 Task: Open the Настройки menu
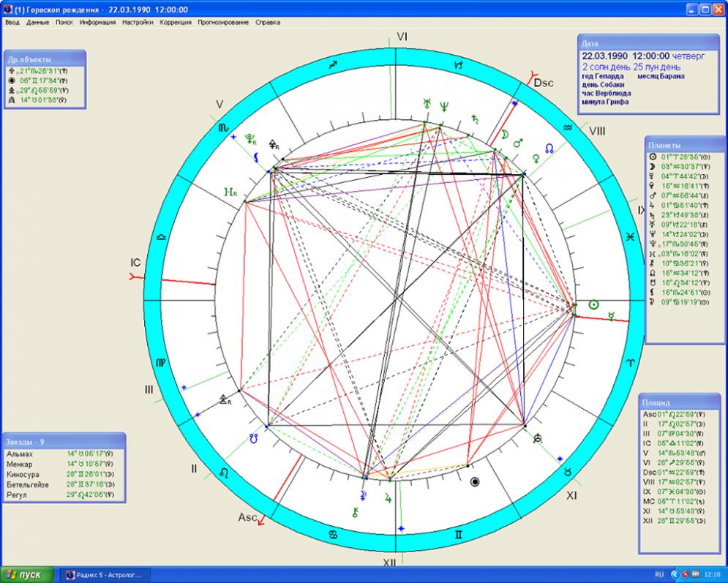(138, 22)
